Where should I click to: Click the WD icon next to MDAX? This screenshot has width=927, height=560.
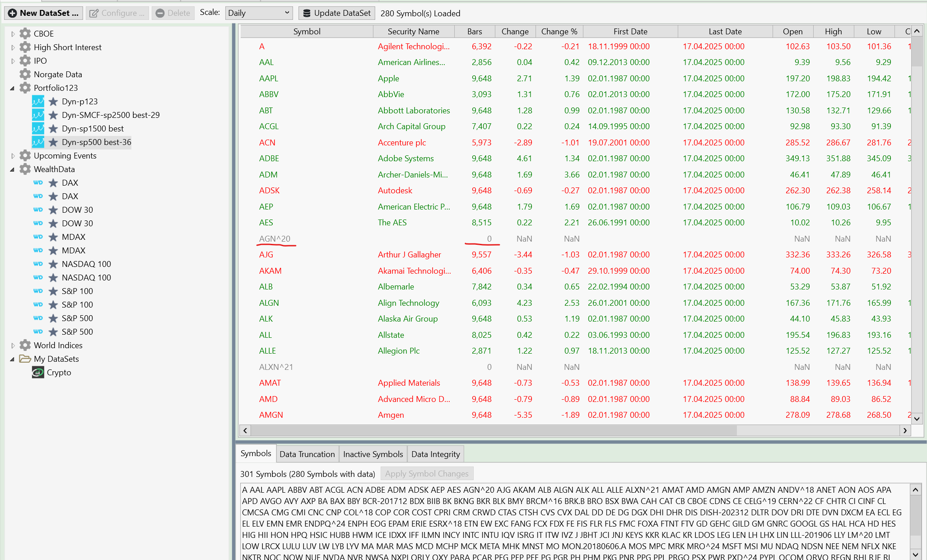[x=38, y=237]
